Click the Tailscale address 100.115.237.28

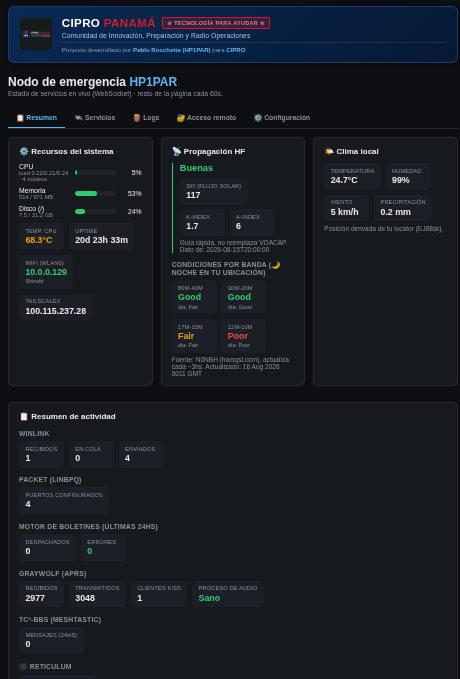[x=56, y=311]
